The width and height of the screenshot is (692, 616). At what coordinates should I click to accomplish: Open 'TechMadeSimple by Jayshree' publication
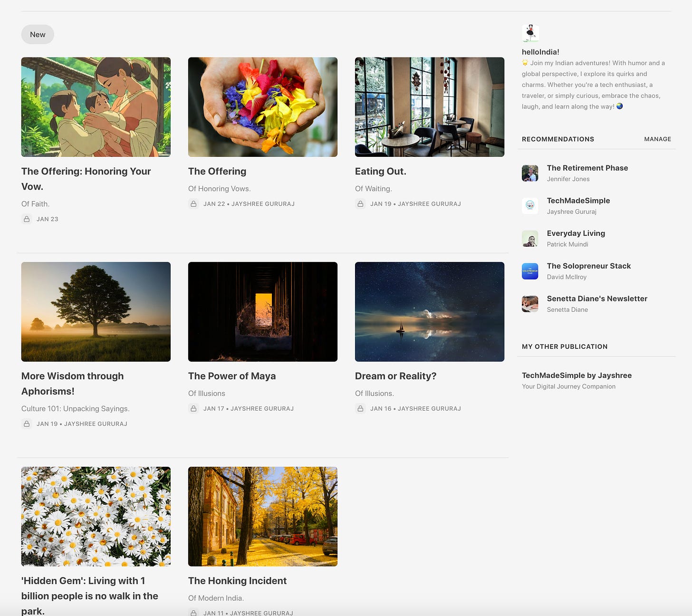coord(577,375)
